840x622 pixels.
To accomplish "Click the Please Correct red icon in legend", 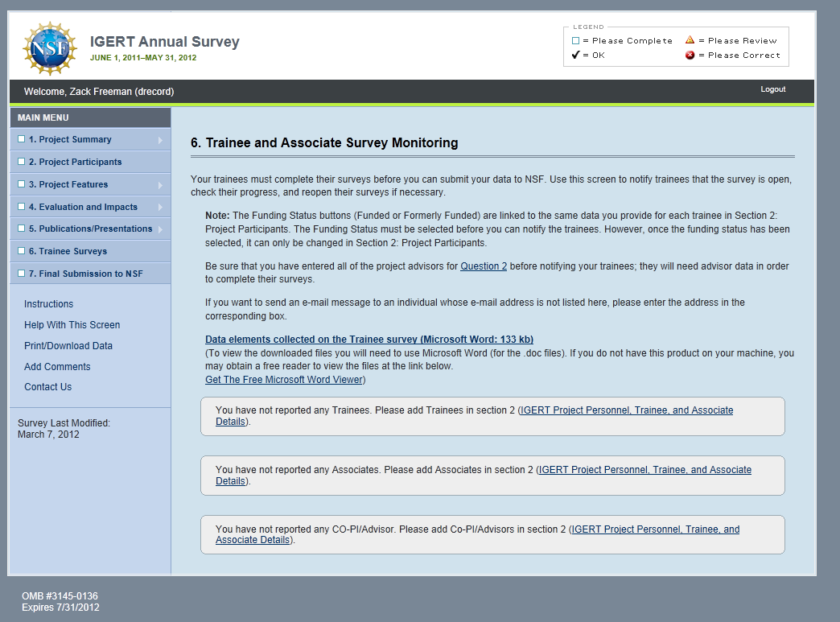I will [x=690, y=56].
